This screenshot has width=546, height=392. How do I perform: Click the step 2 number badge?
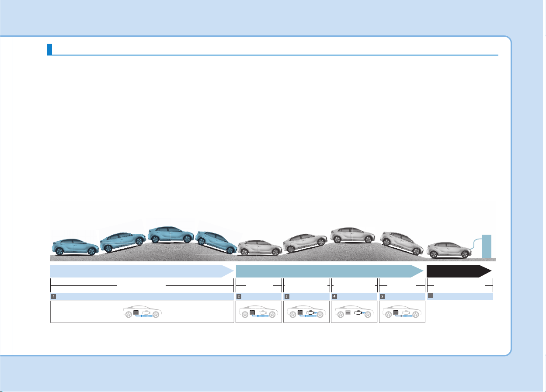239,296
